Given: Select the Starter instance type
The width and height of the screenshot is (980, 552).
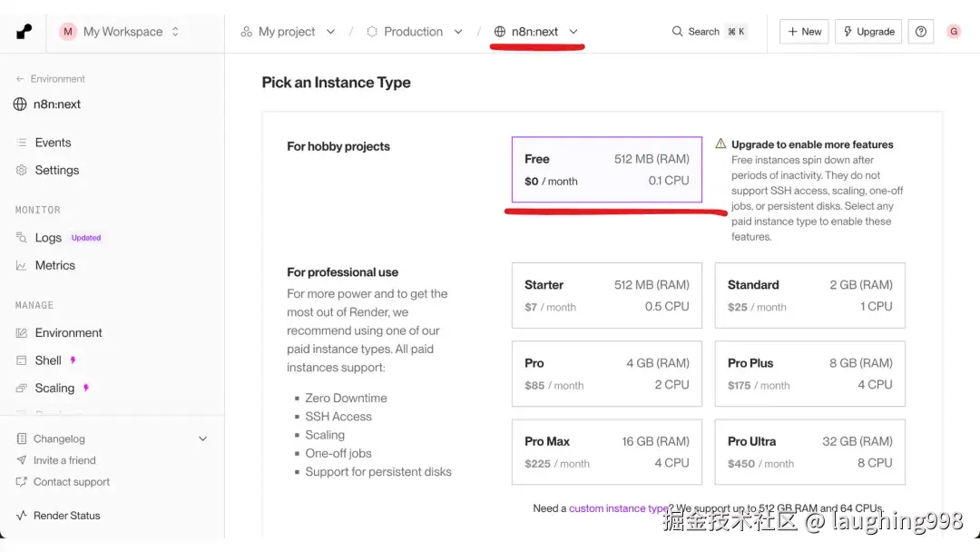Looking at the screenshot, I should [x=607, y=295].
